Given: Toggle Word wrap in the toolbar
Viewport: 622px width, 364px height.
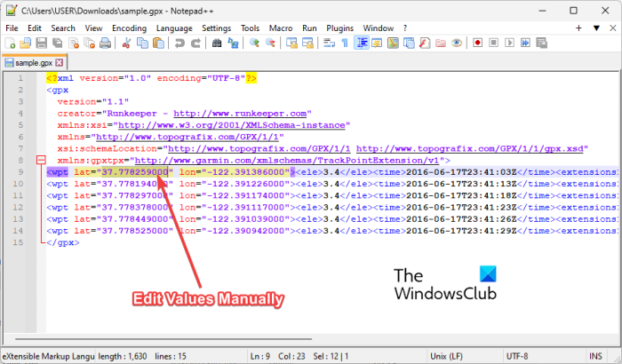Looking at the screenshot, I should point(329,43).
